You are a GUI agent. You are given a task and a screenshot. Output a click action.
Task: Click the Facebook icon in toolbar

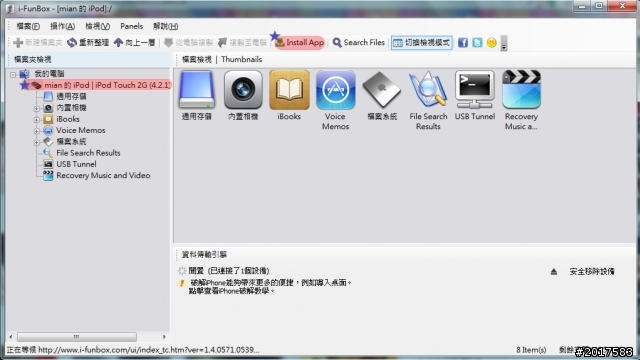click(x=462, y=42)
